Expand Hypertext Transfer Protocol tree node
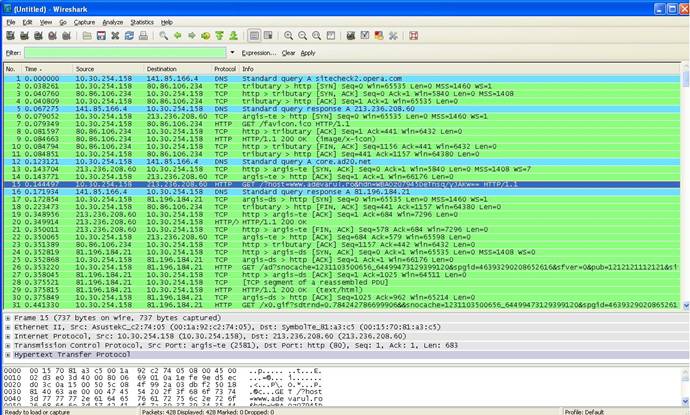690x415 pixels. tap(8, 355)
